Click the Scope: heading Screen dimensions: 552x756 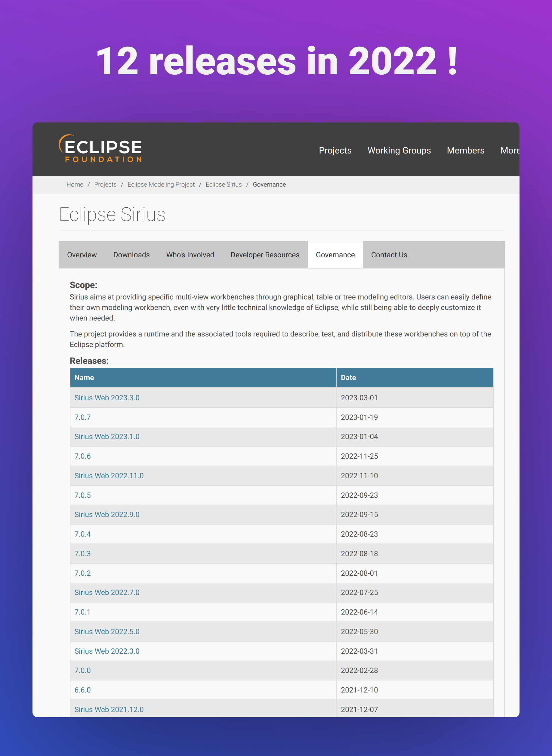[84, 285]
